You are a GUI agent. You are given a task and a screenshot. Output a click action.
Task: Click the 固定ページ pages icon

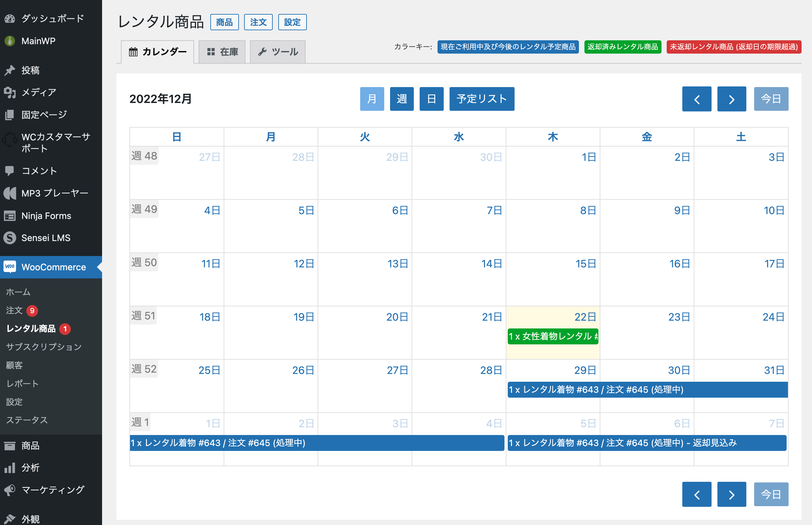[x=10, y=115]
